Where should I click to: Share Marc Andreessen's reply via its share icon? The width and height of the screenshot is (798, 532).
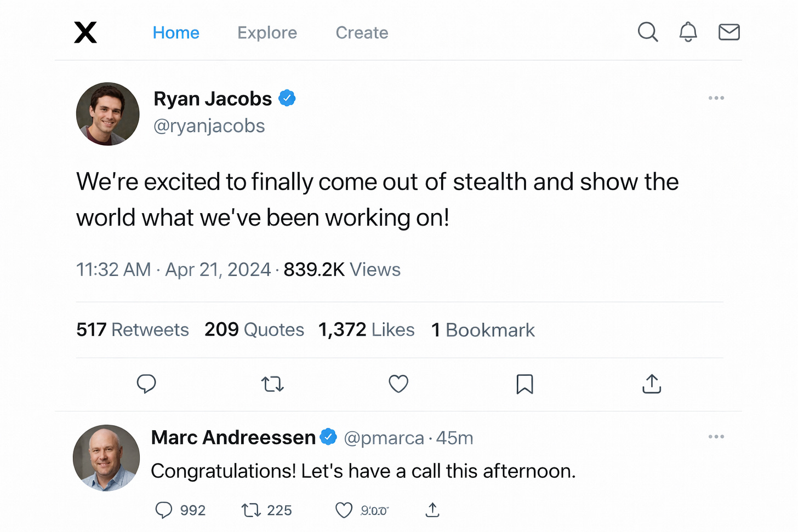(x=432, y=510)
